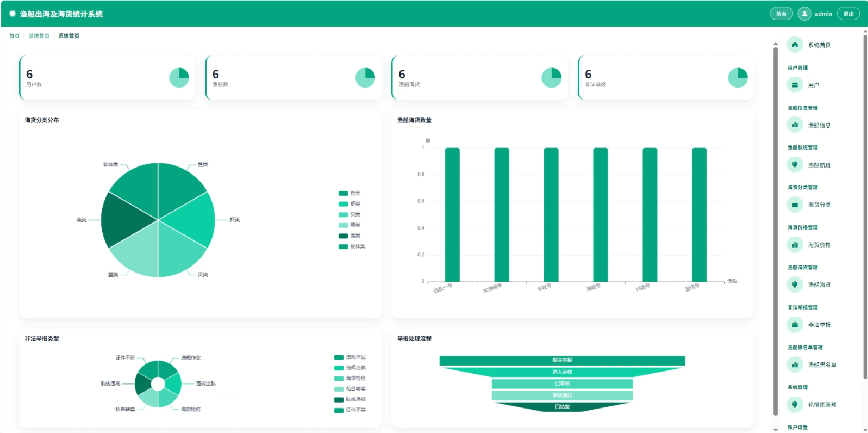Click the 已结案 funnel stage
868x433 pixels.
(562, 407)
